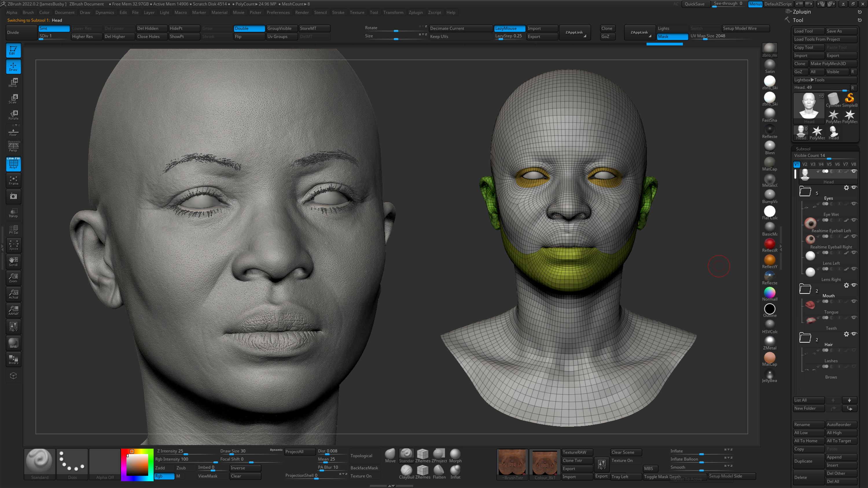Image resolution: width=868 pixels, height=488 pixels.
Task: Collapse the Mouth subtool folder
Action: (x=805, y=289)
